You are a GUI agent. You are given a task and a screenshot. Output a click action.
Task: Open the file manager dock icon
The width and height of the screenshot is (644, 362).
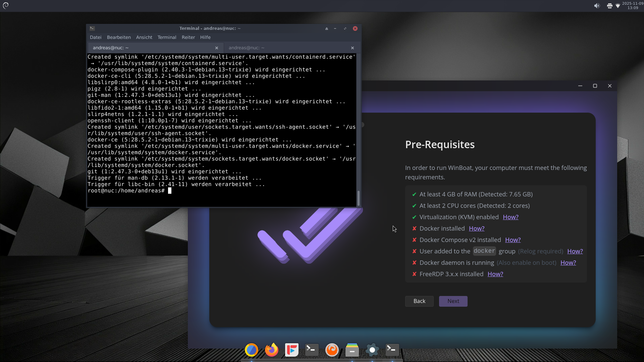click(352, 350)
